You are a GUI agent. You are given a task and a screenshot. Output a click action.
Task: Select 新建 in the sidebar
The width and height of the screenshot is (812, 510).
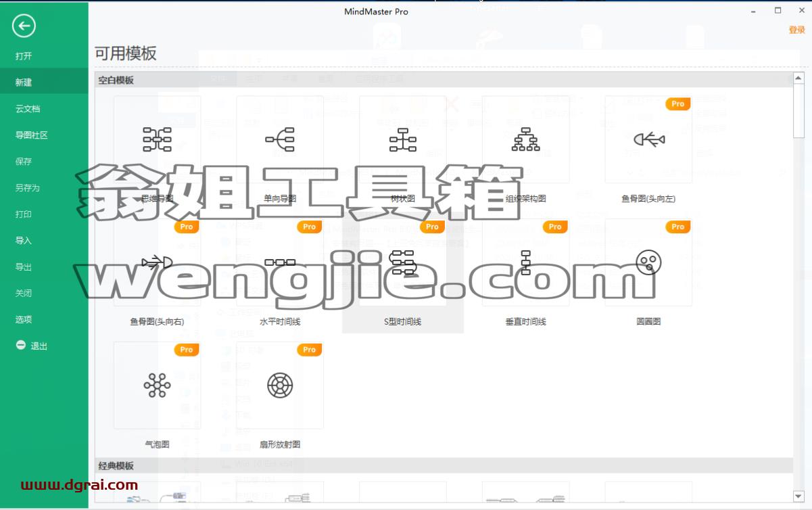pyautogui.click(x=44, y=83)
